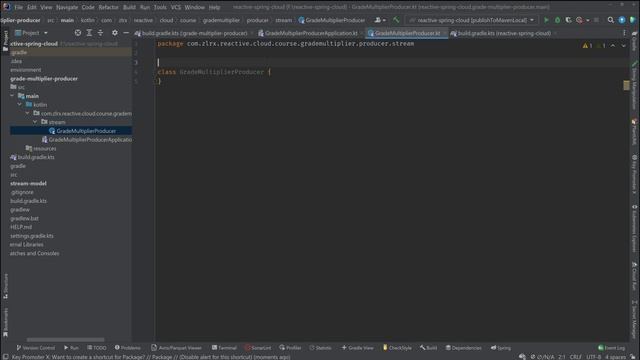This screenshot has height=360, width=640.
Task: Open the Event Log
Action: (611, 348)
